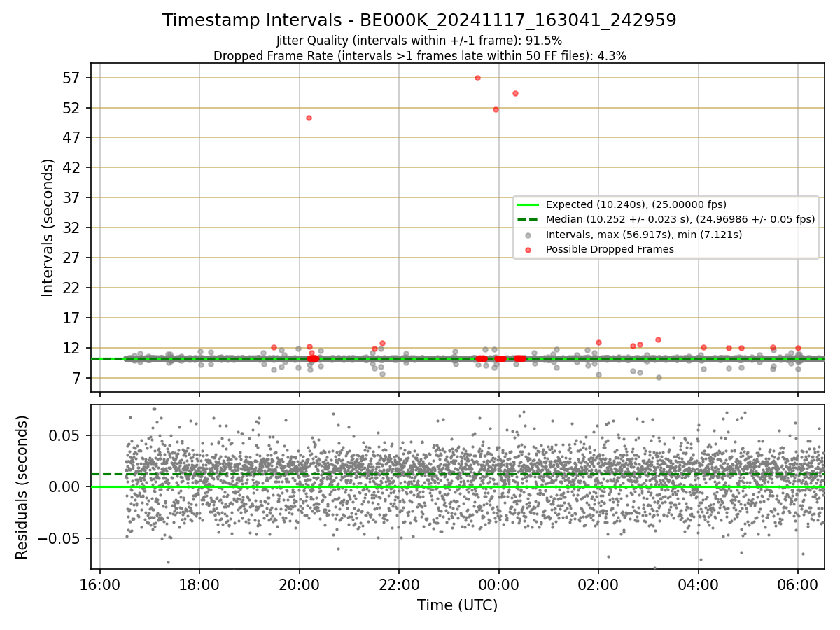The width and height of the screenshot is (840, 630).
Task: Click the x-axis tick label "00:00"
Action: tap(499, 584)
